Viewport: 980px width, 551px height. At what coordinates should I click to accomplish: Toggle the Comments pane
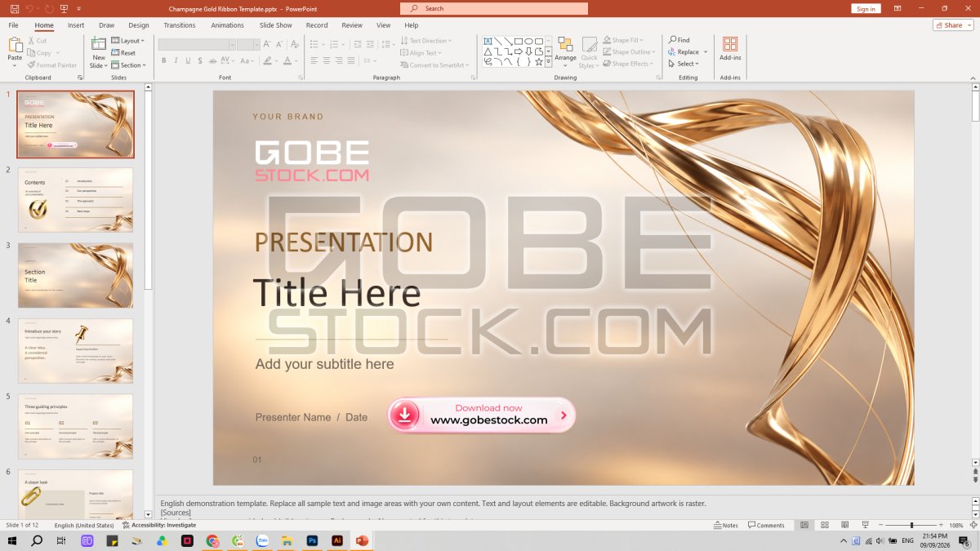pos(766,525)
